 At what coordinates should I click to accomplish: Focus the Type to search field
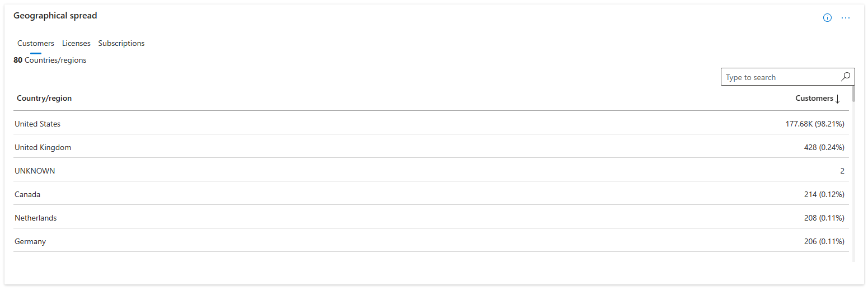[x=788, y=77]
